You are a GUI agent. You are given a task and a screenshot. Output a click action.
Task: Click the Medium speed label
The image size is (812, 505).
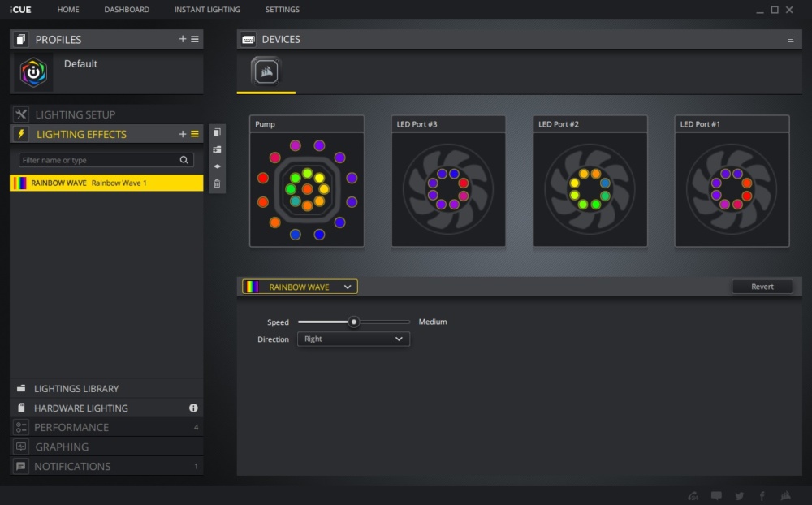[433, 322]
